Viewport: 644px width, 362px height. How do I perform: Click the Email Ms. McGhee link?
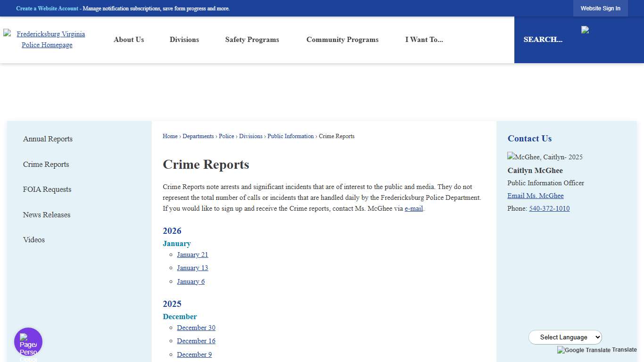[535, 196]
